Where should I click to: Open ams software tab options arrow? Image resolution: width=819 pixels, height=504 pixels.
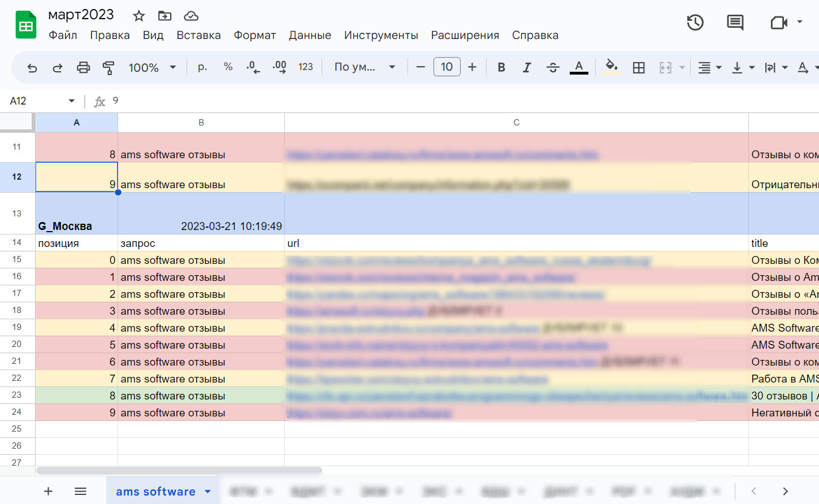(x=208, y=492)
